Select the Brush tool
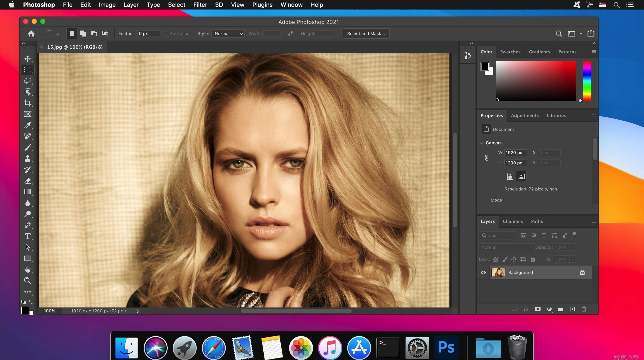The height and width of the screenshot is (360, 644). click(x=27, y=147)
